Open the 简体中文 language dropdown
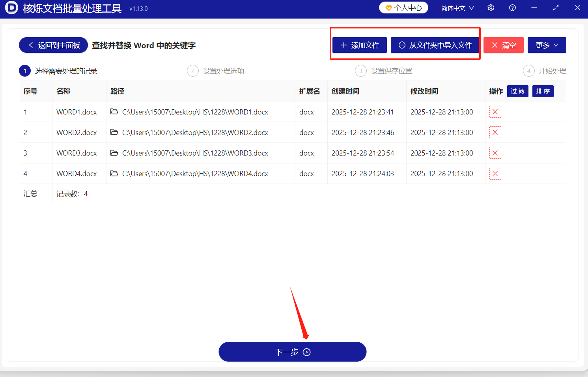 click(457, 8)
